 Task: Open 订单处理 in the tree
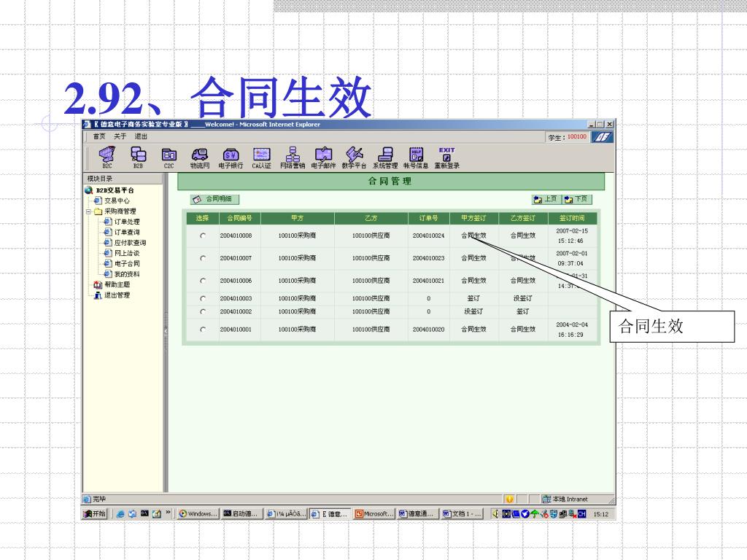click(127, 222)
